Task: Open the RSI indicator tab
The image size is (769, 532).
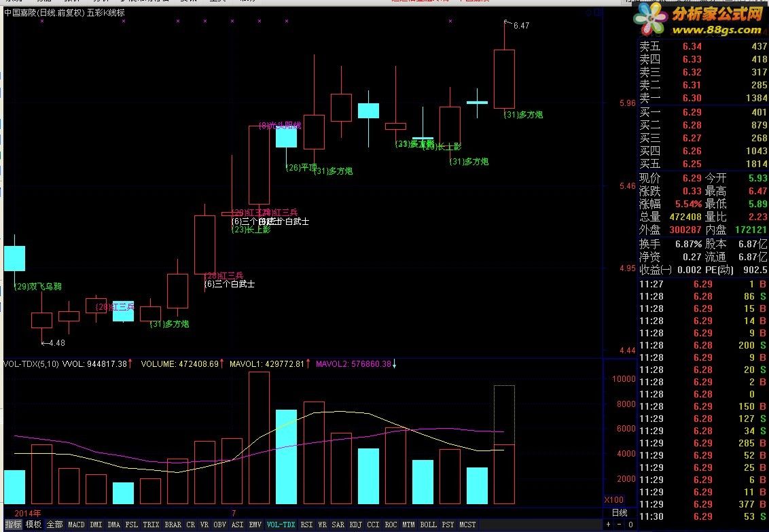Action: (306, 525)
